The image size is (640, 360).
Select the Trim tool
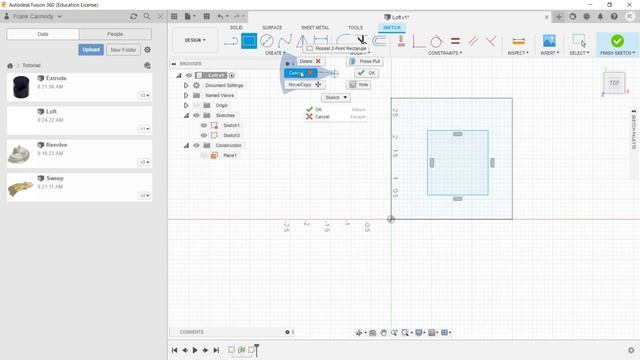tap(361, 40)
